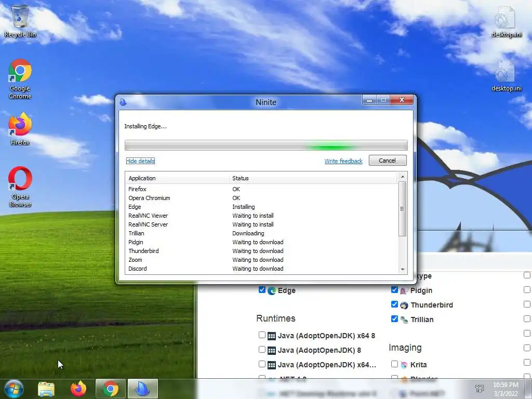Screen dimensions: 532x399
Task: Select the Firefox desktop shortcut
Action: (x=20, y=129)
